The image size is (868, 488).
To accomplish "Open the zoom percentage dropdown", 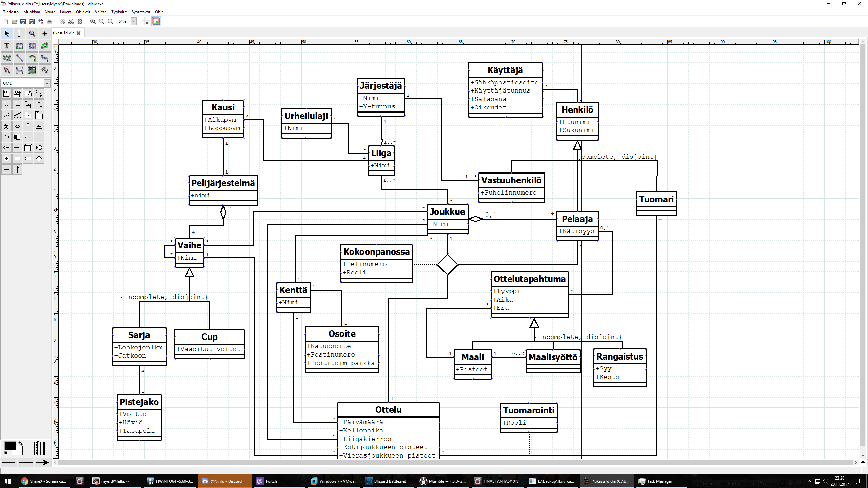I will point(134,21).
